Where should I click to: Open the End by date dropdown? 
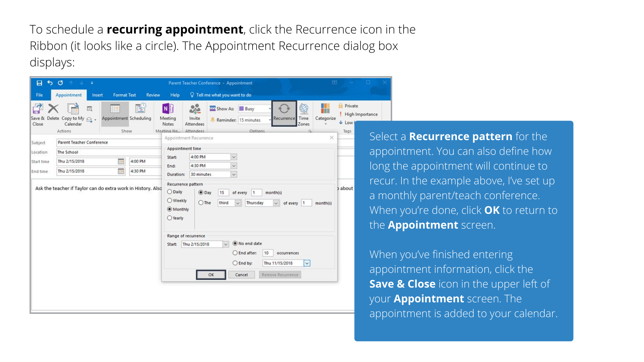coord(307,263)
